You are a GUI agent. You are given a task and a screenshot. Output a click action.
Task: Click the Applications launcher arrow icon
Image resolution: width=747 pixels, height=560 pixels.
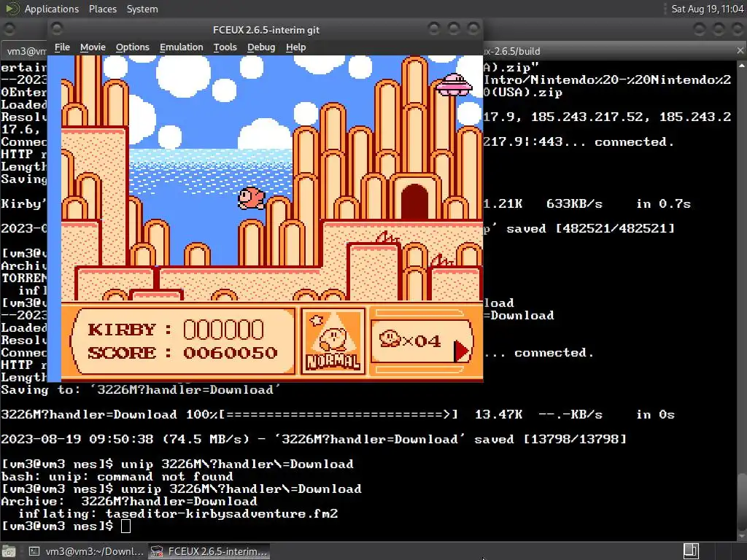12,9
